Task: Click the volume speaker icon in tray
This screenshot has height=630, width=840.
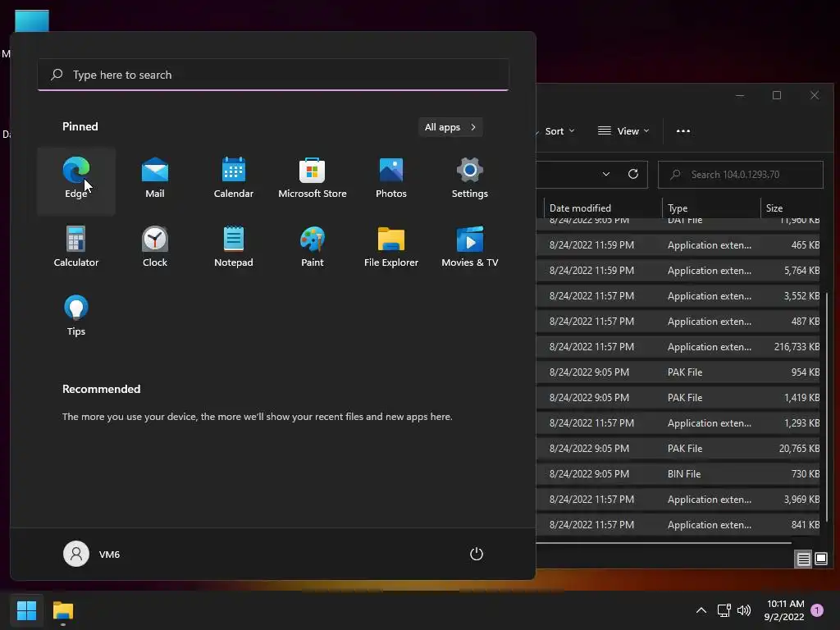Action: point(743,610)
